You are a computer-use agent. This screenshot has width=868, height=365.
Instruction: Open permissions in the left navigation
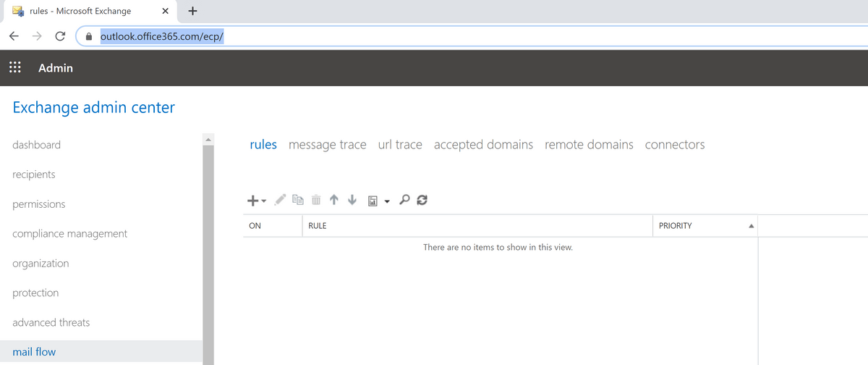point(39,204)
